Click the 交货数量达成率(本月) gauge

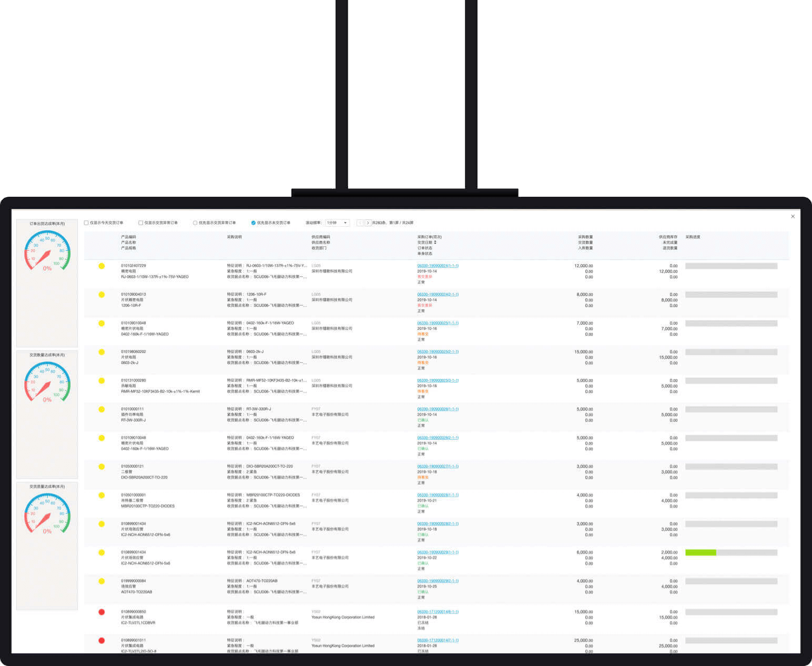tap(47, 382)
